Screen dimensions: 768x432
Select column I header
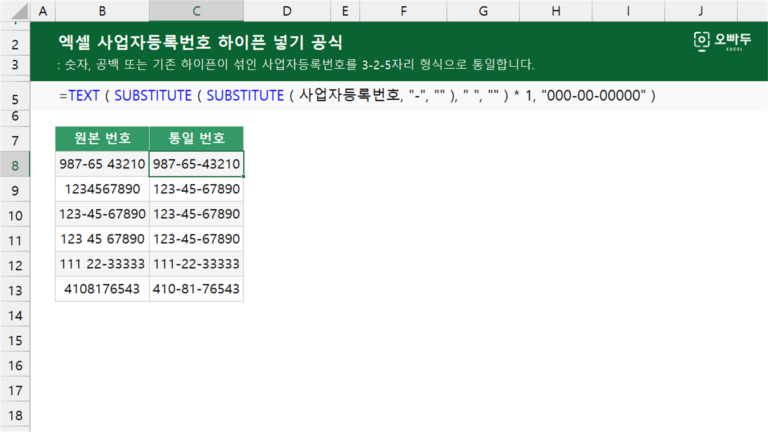tap(628, 11)
